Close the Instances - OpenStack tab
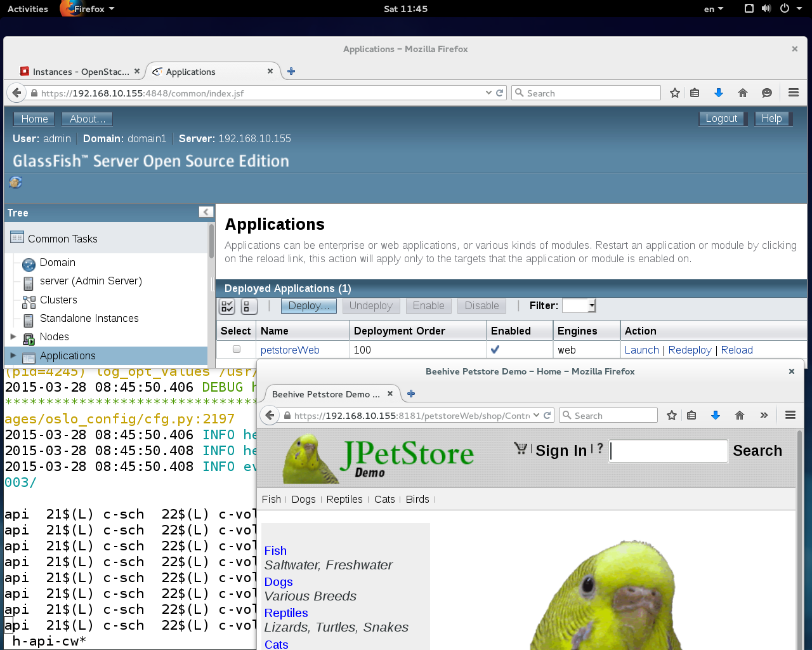This screenshot has width=812, height=650. click(137, 71)
